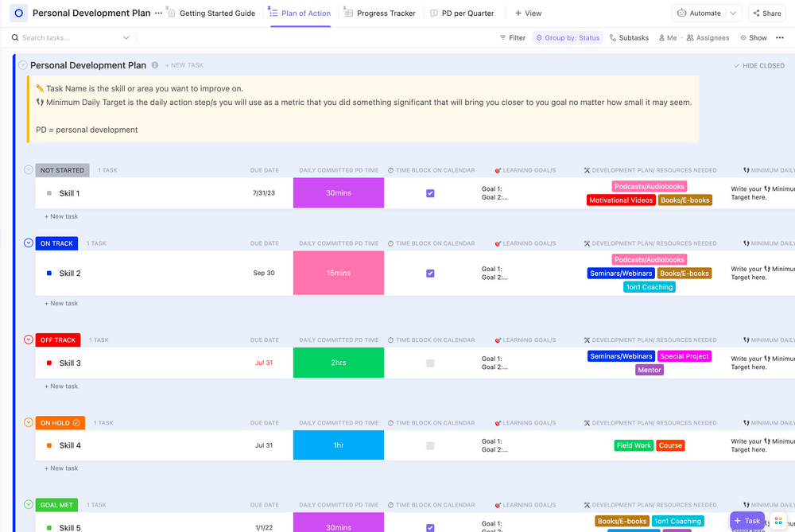Click the Me filter
This screenshot has width=795, height=532.
(x=667, y=37)
